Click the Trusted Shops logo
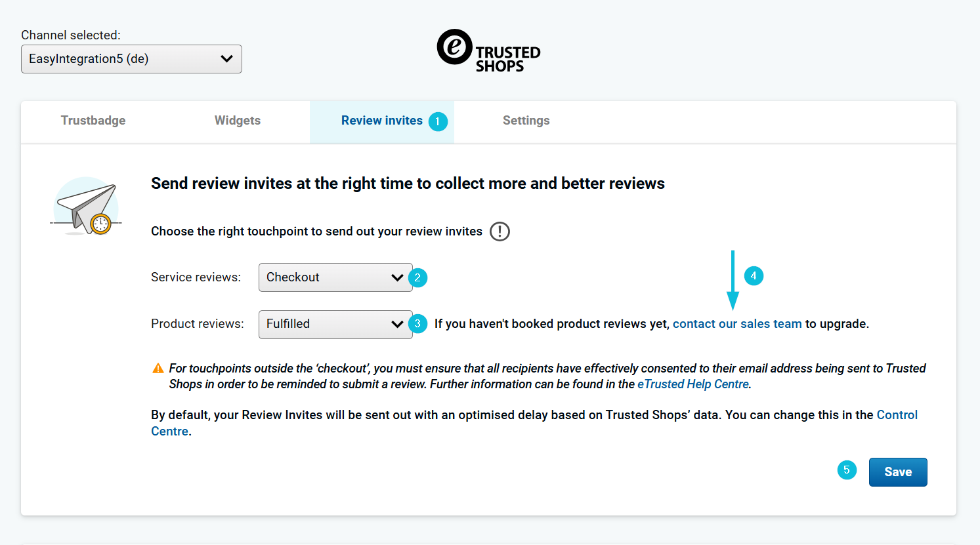This screenshot has width=980, height=545. pyautogui.click(x=488, y=50)
